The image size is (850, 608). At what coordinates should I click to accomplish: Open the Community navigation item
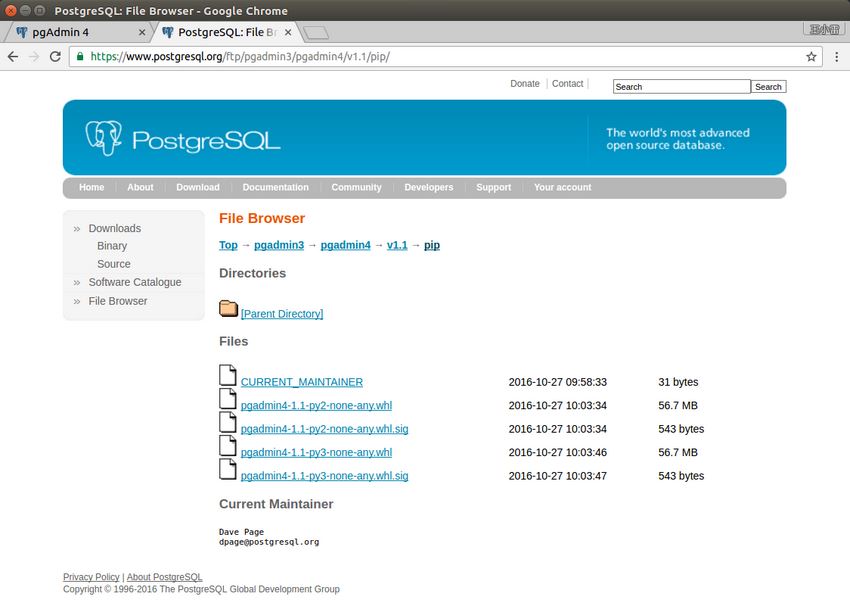[x=357, y=187]
